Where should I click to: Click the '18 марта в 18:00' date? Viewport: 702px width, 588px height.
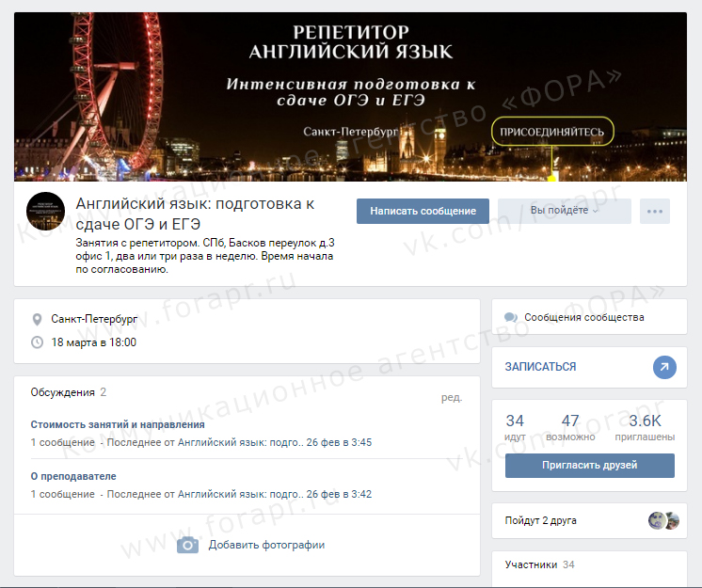pos(93,342)
